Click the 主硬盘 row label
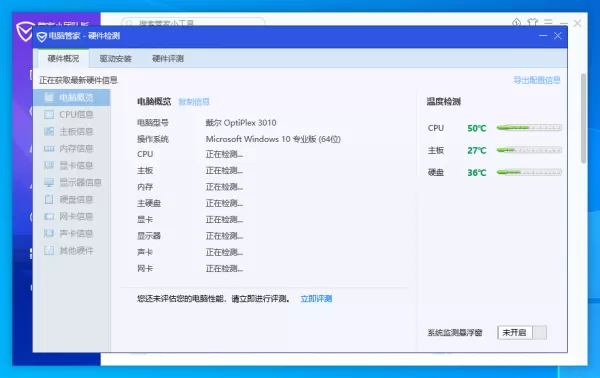Viewport: 600px width, 378px height. 149,203
